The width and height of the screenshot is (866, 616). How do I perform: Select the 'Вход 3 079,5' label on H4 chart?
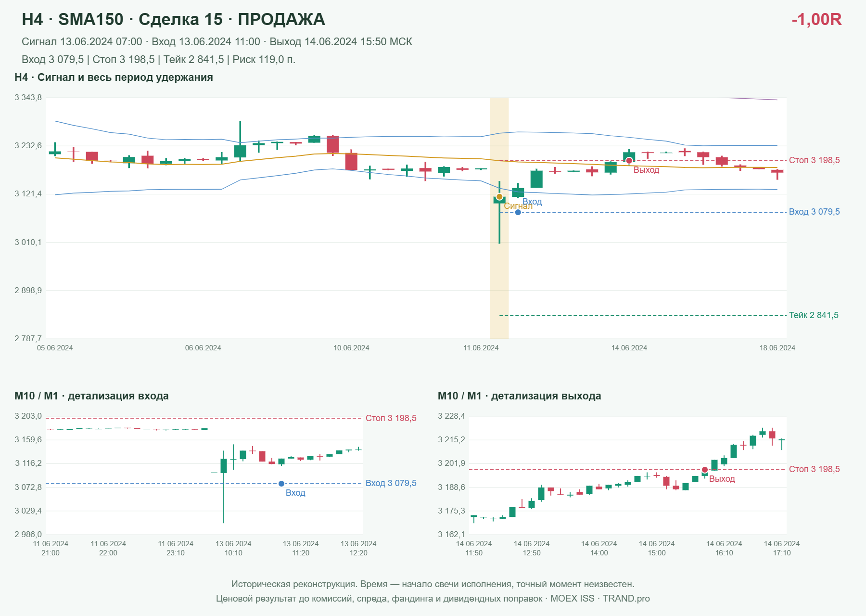pos(814,212)
